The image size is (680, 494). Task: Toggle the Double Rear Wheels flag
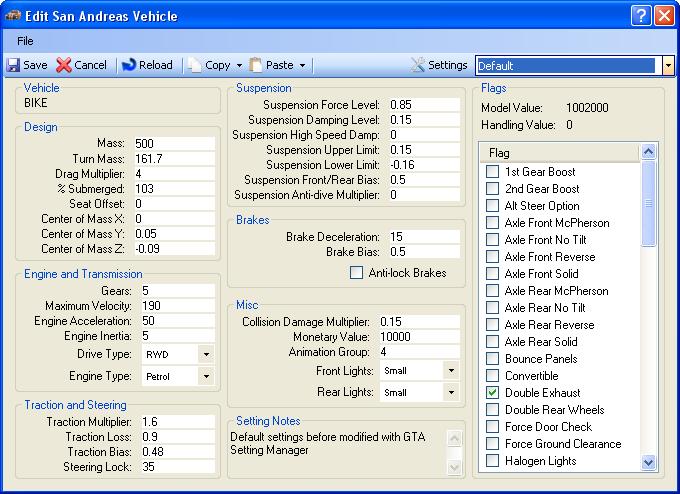coord(492,409)
